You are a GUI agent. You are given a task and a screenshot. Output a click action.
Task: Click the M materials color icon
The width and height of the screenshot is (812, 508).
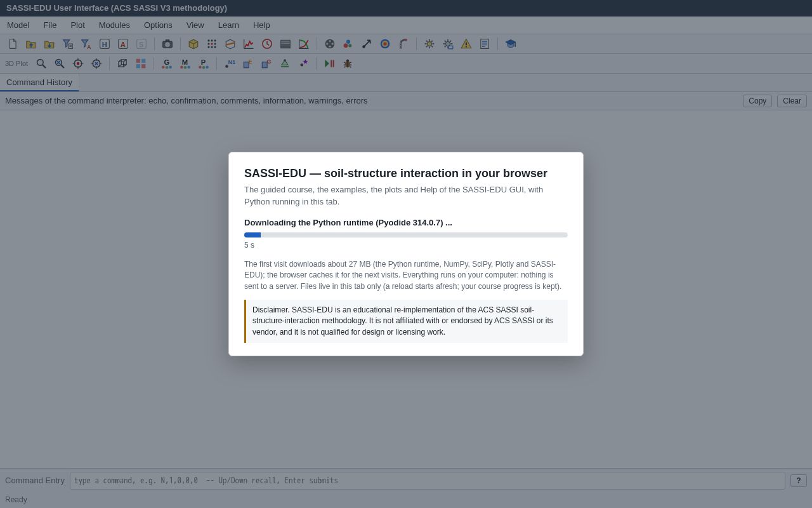(185, 63)
